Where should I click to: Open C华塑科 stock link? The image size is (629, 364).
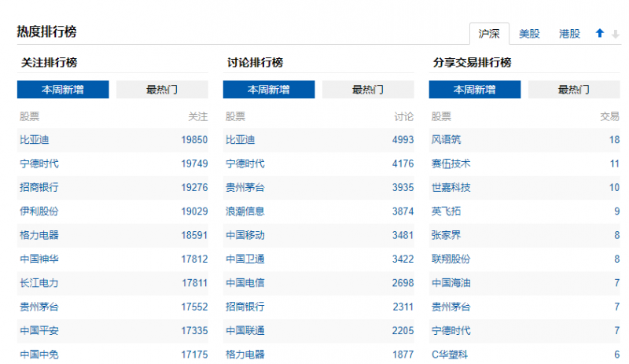pyautogui.click(x=450, y=355)
